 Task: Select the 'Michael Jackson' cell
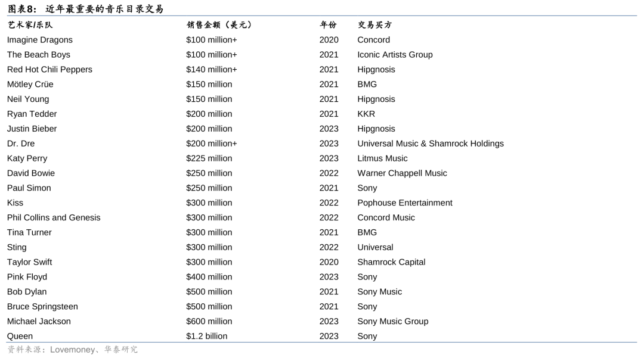39,321
